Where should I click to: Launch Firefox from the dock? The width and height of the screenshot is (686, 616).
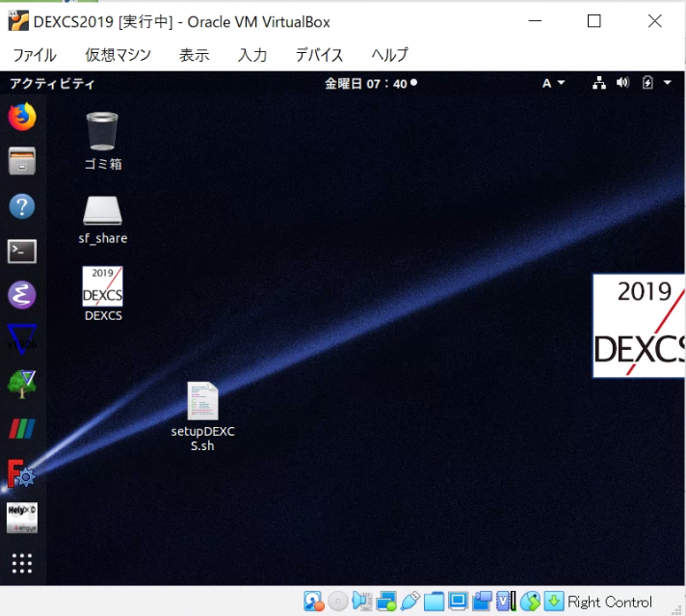click(x=21, y=117)
